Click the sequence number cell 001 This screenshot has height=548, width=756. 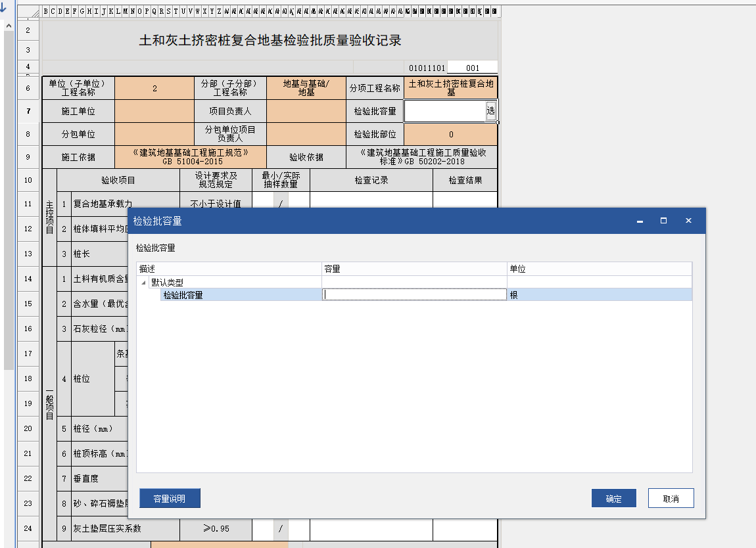473,68
